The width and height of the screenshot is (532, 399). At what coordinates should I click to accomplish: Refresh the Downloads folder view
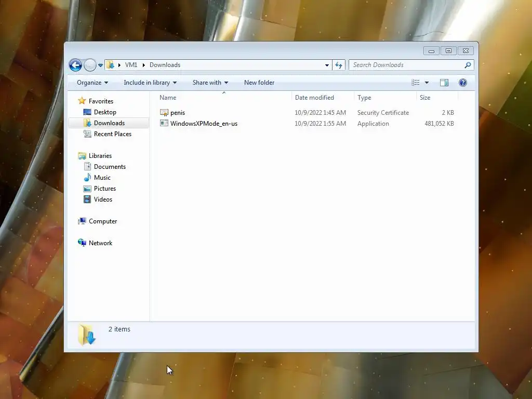(339, 65)
